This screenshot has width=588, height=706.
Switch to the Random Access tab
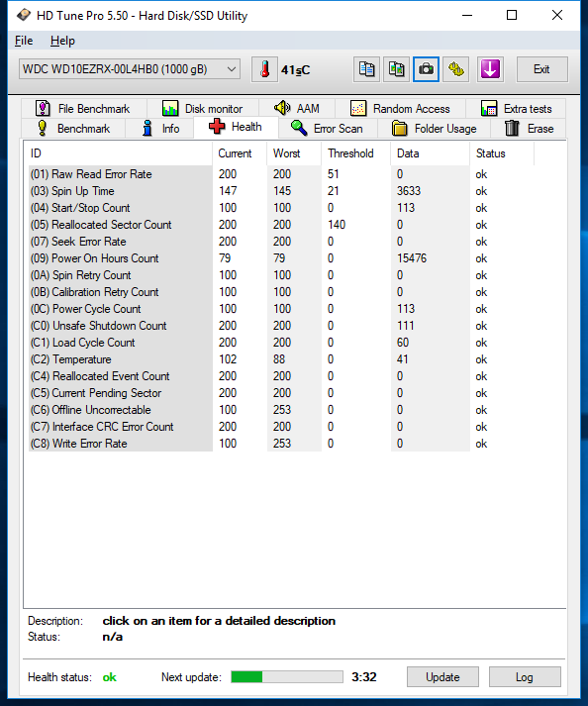tap(400, 109)
